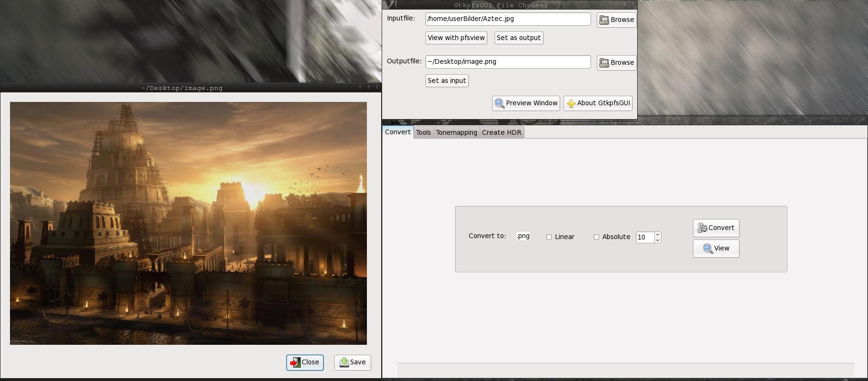868x381 pixels.
Task: Click the "GtkpfsGUI File Chooser" window title
Action: tap(501, 5)
